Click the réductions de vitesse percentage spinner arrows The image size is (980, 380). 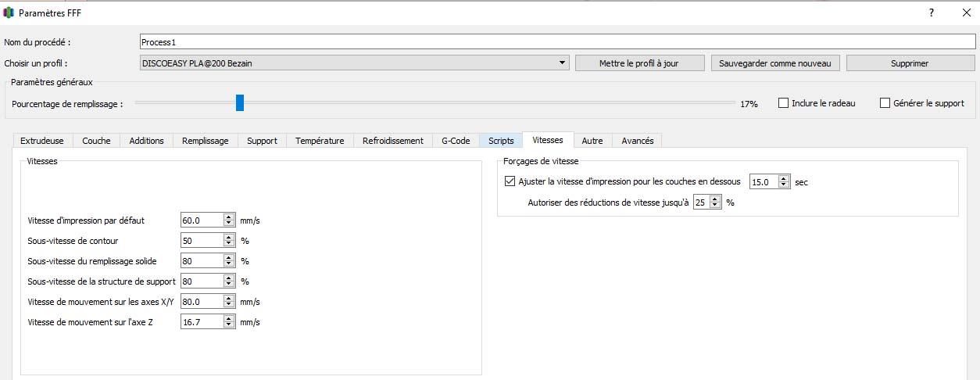714,202
